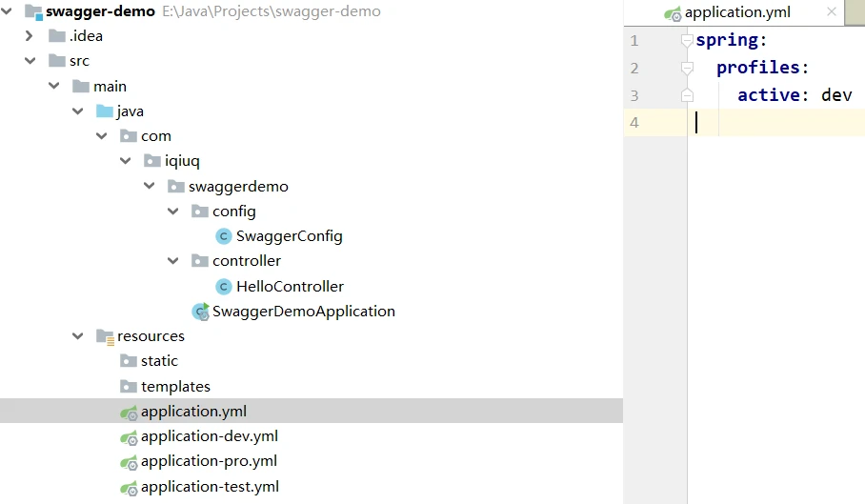
Task: Toggle the fold marker on the spring line
Action: coord(687,41)
